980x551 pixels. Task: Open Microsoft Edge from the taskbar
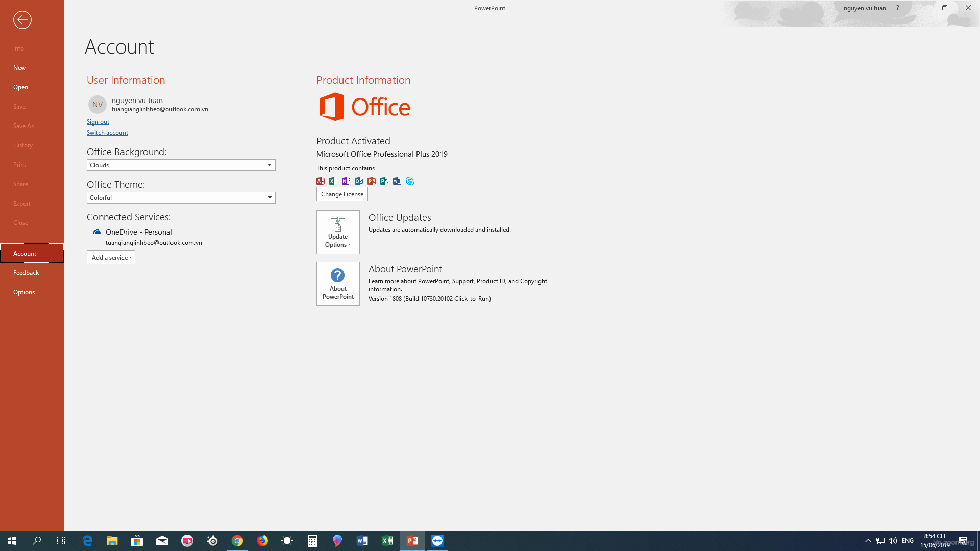[x=87, y=541]
